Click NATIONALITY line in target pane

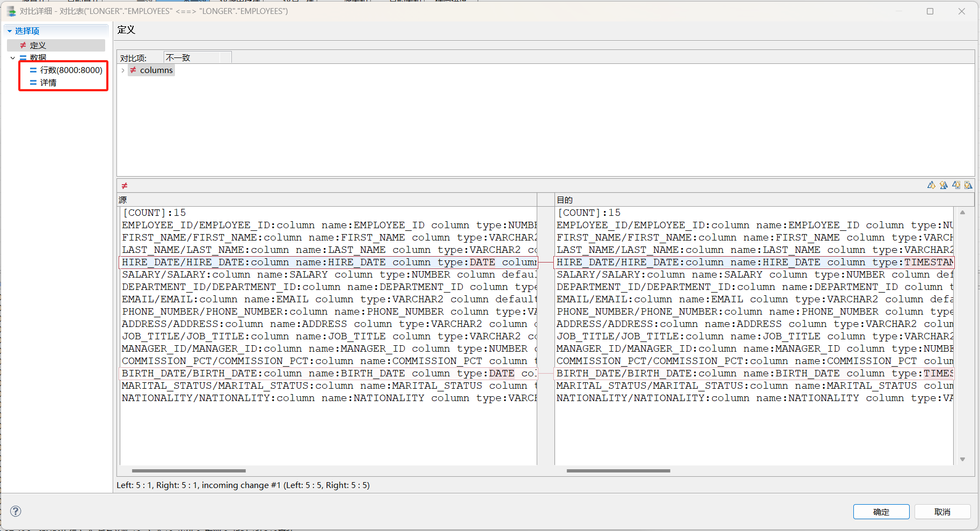(755, 398)
